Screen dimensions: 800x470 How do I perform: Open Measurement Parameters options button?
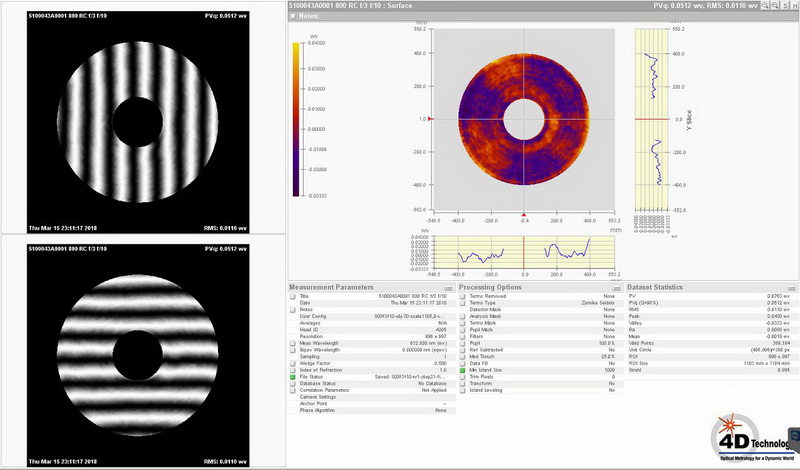[449, 288]
